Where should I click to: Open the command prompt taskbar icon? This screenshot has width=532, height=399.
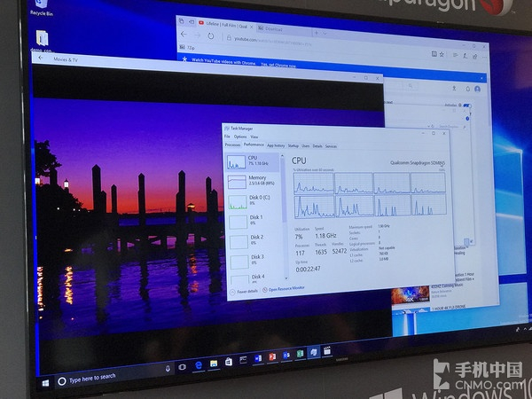[243, 360]
